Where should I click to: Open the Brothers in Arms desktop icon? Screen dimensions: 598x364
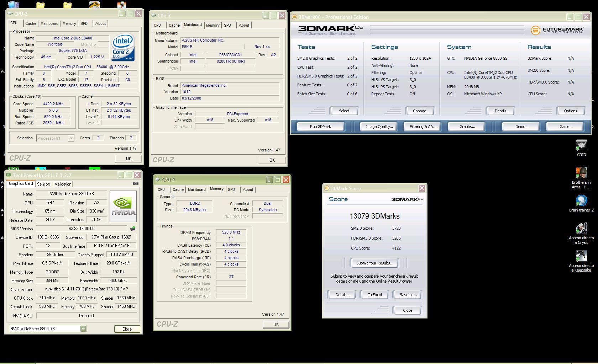click(581, 178)
